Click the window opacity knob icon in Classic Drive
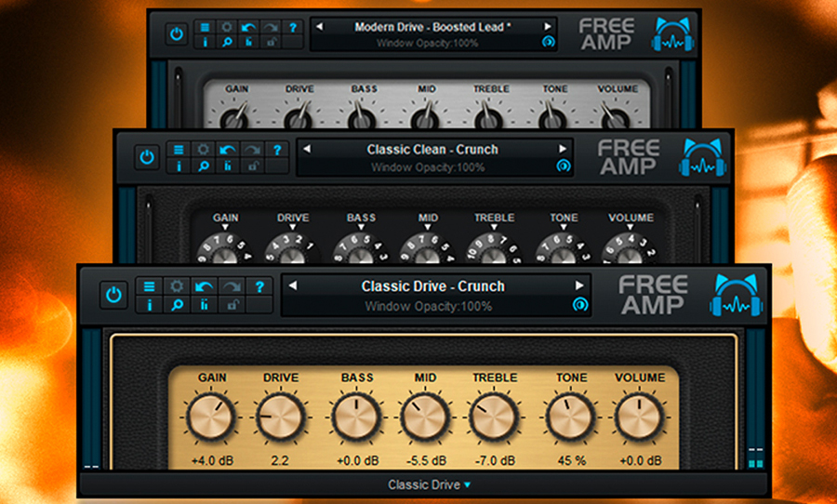The image size is (837, 504). pyautogui.click(x=580, y=305)
